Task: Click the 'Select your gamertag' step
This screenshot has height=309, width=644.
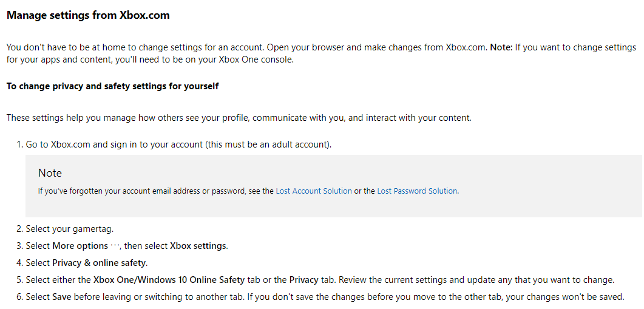Action: [x=70, y=229]
